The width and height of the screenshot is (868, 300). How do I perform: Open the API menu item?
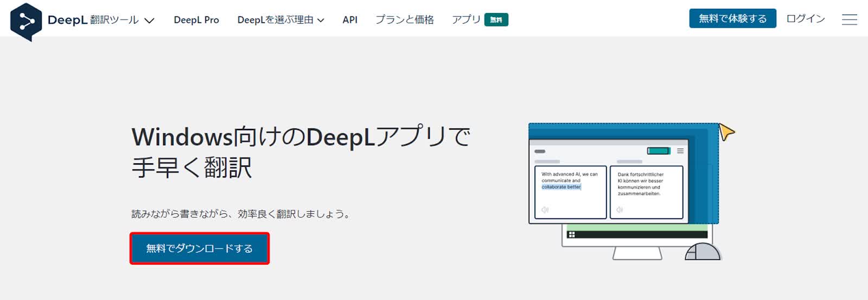click(x=350, y=20)
